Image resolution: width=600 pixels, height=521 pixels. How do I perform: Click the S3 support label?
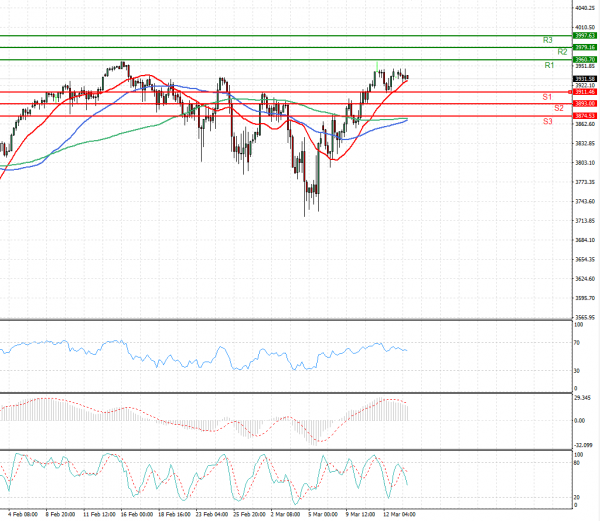[548, 122]
